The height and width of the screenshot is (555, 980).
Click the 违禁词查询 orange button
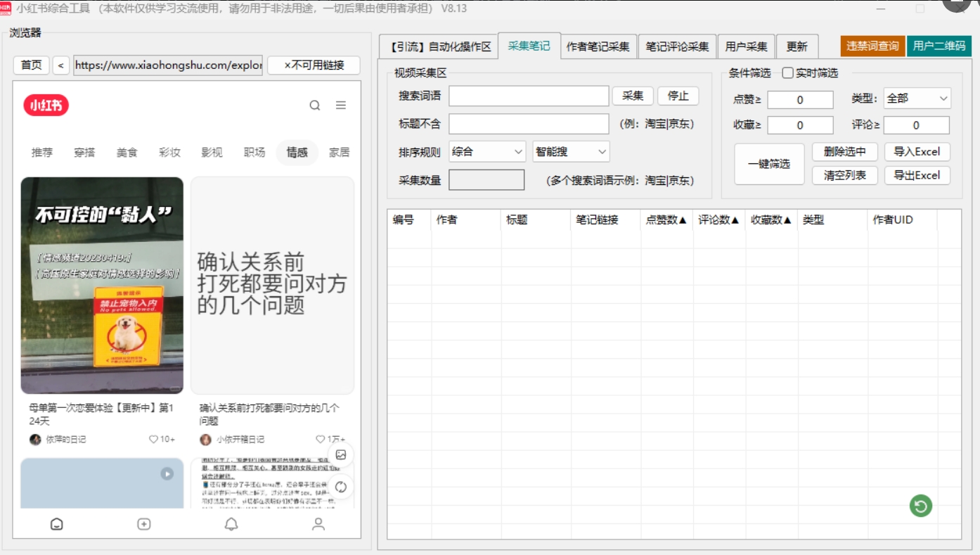[x=872, y=46]
